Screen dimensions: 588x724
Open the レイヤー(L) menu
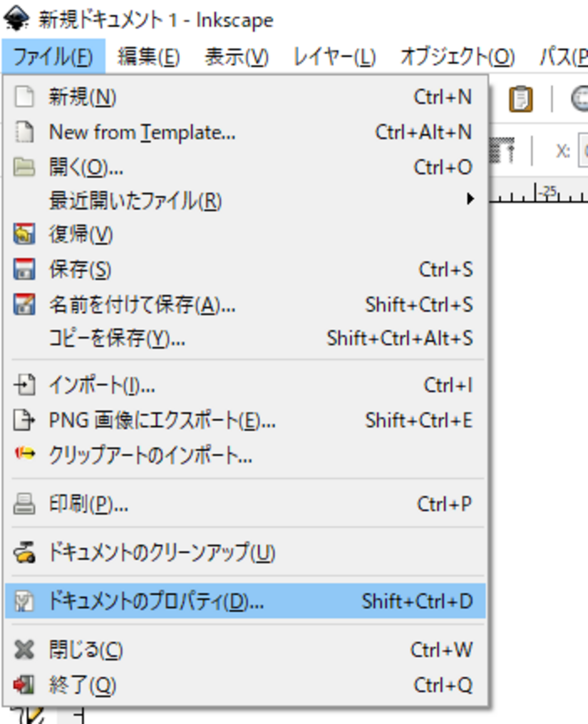click(334, 57)
